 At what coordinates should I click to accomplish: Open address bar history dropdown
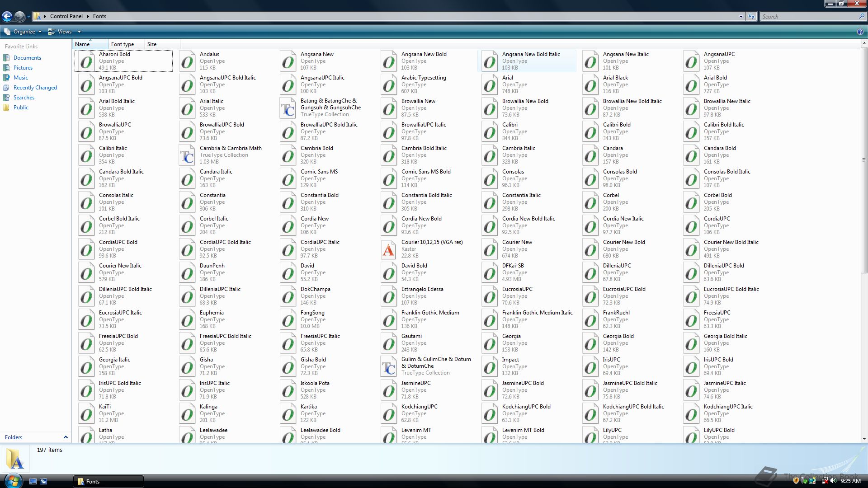pos(741,16)
